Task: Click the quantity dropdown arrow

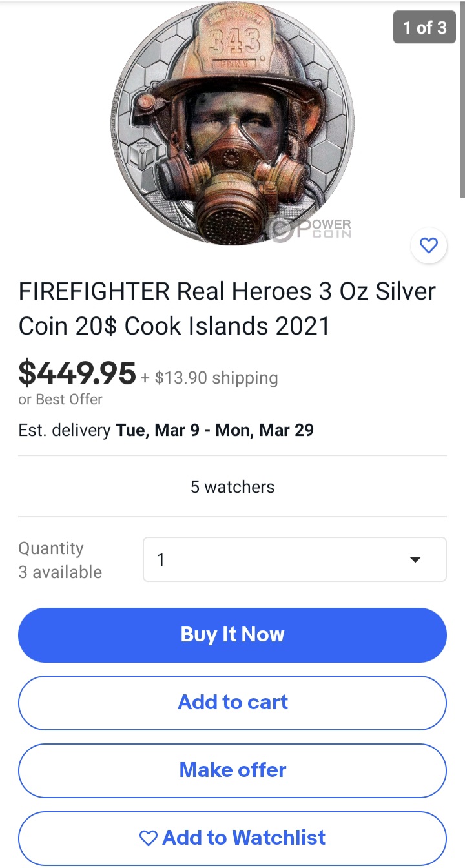Action: 415,559
